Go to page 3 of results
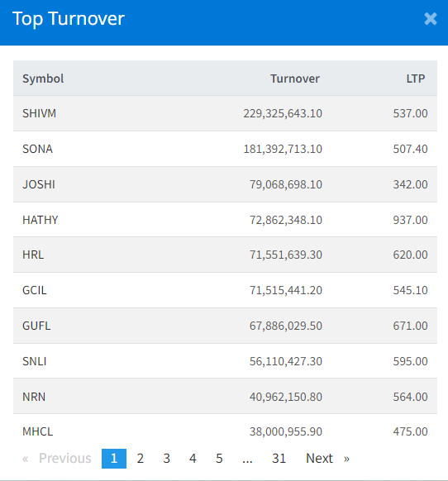 pos(167,459)
